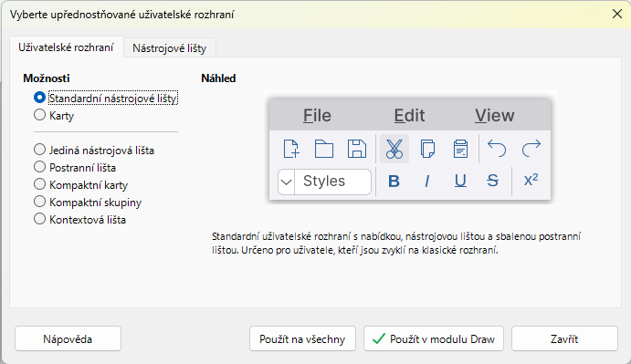Click the Redo arrow in the preview
The image size is (631, 364).
pyautogui.click(x=531, y=149)
